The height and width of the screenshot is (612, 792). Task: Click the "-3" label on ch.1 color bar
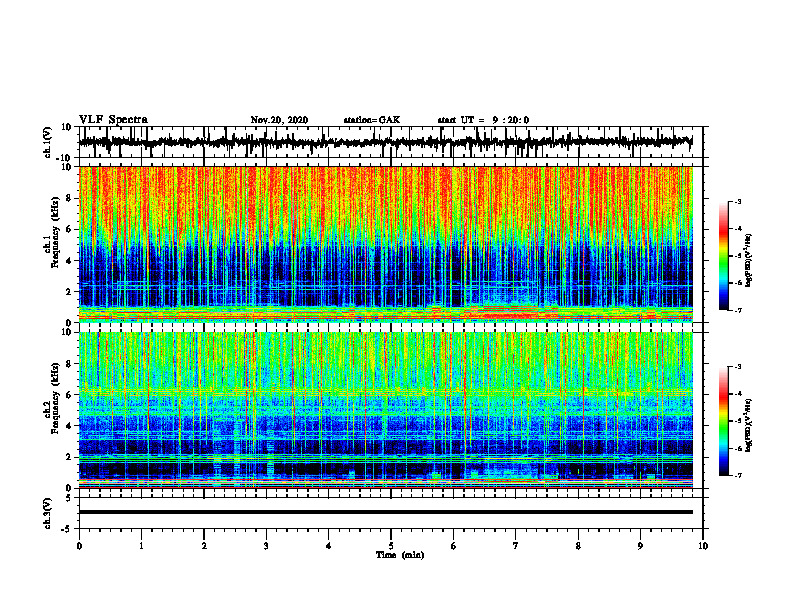click(x=738, y=202)
